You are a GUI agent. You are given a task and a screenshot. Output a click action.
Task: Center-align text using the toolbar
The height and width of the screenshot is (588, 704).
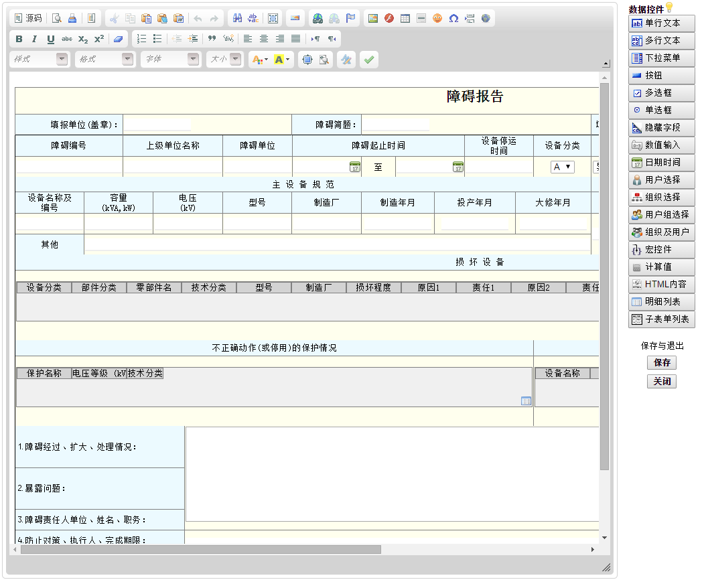pos(264,39)
